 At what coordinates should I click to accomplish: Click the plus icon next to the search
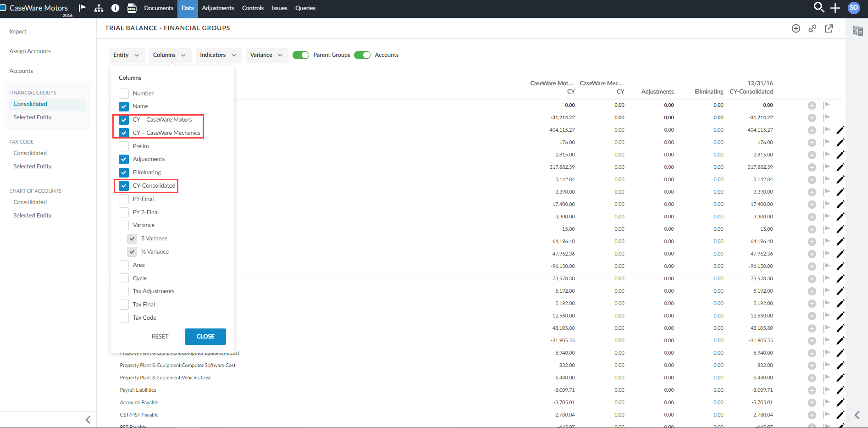(x=835, y=8)
